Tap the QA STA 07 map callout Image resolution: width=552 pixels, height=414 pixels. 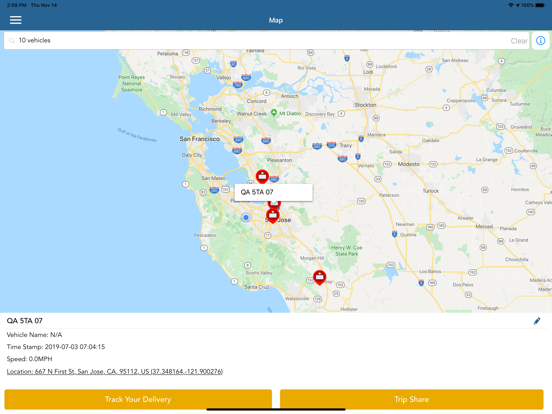click(273, 192)
